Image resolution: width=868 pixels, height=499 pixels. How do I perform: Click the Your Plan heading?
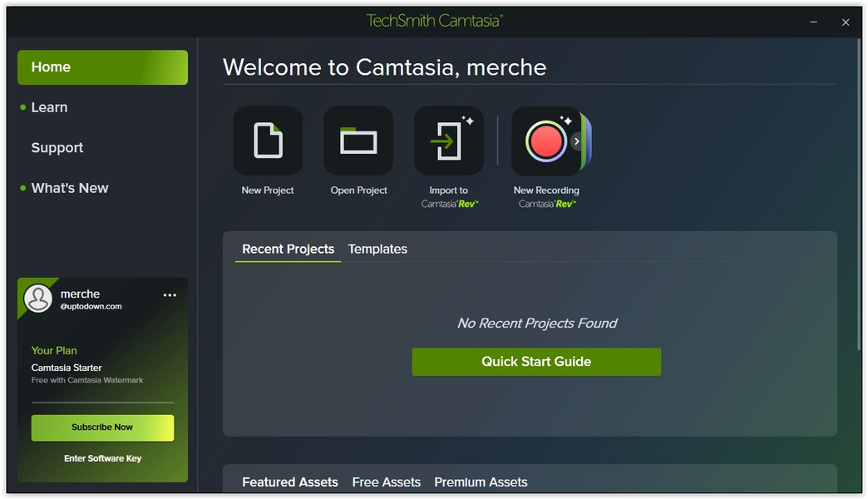[54, 351]
